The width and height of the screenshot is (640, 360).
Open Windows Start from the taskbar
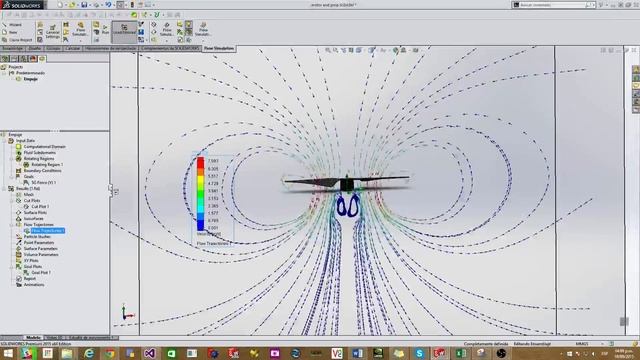pyautogui.click(x=8, y=353)
